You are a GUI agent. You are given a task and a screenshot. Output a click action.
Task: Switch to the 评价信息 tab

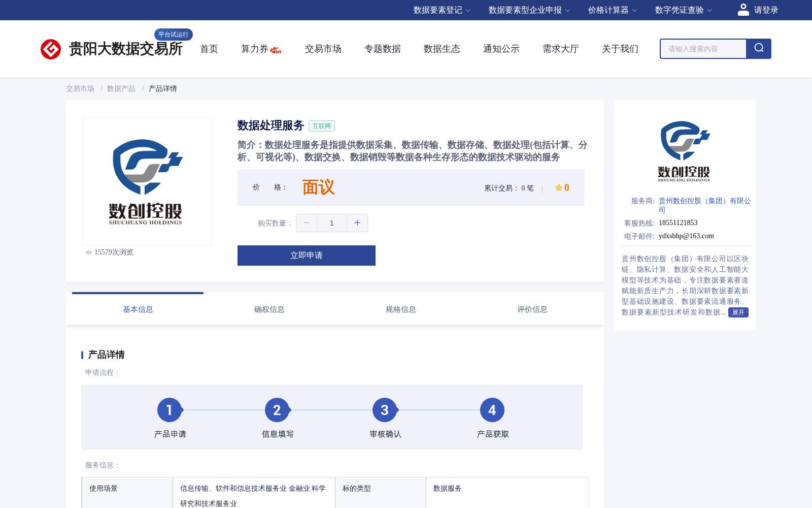[532, 309]
